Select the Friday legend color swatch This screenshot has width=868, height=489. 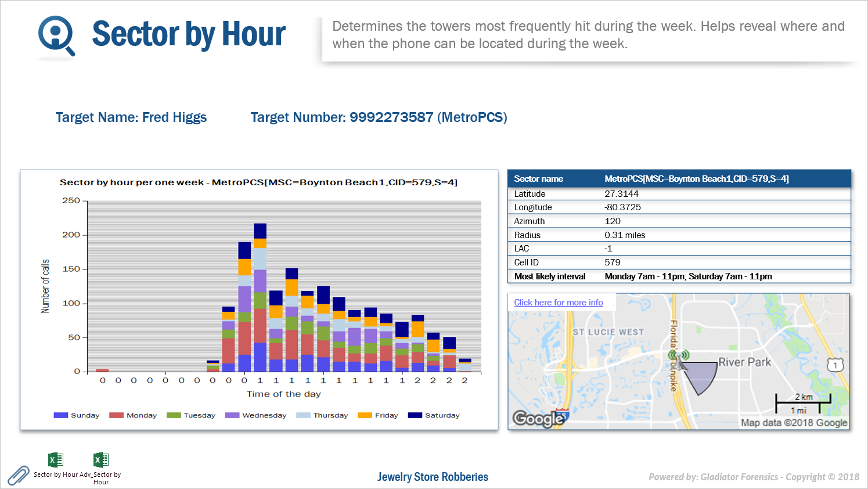click(x=365, y=415)
